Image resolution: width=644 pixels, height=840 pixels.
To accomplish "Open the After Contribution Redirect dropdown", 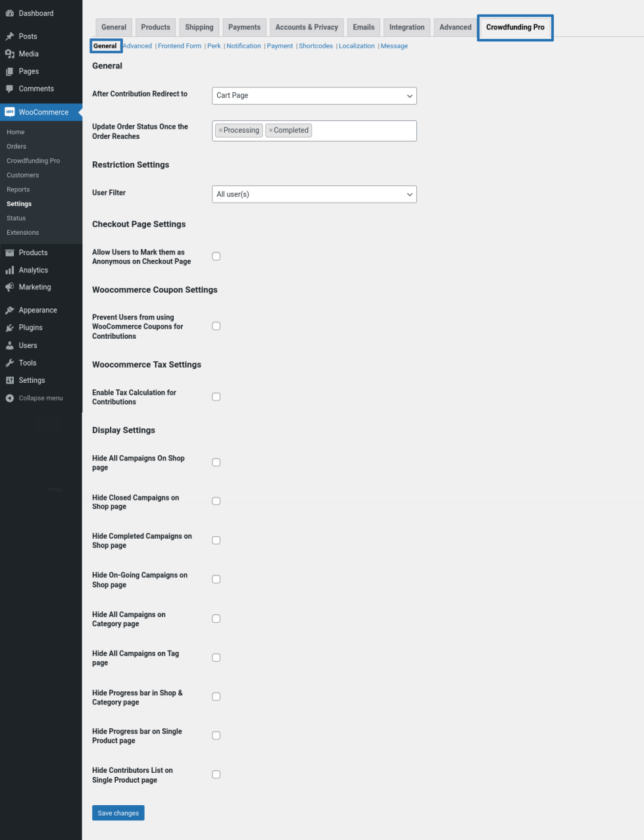I will point(314,95).
